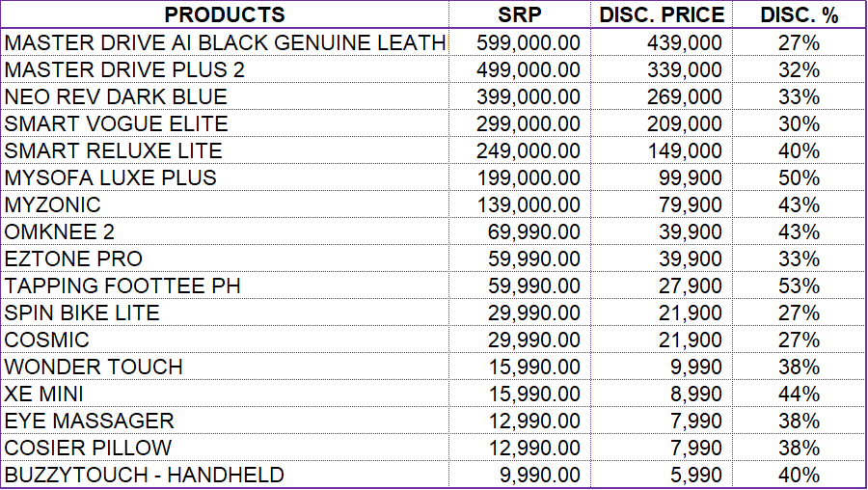Click SRP value 399,000.00

tap(519, 96)
